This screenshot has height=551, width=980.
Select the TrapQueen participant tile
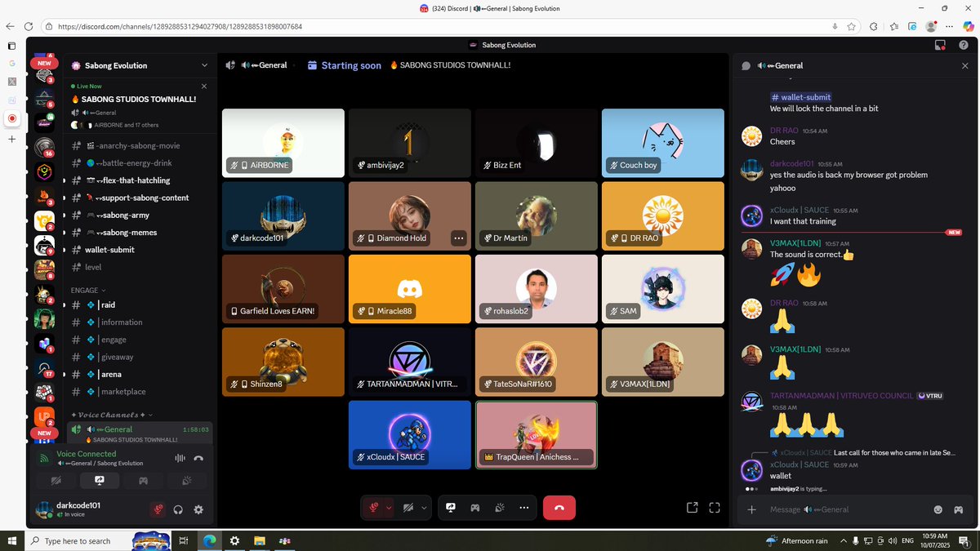pos(537,434)
